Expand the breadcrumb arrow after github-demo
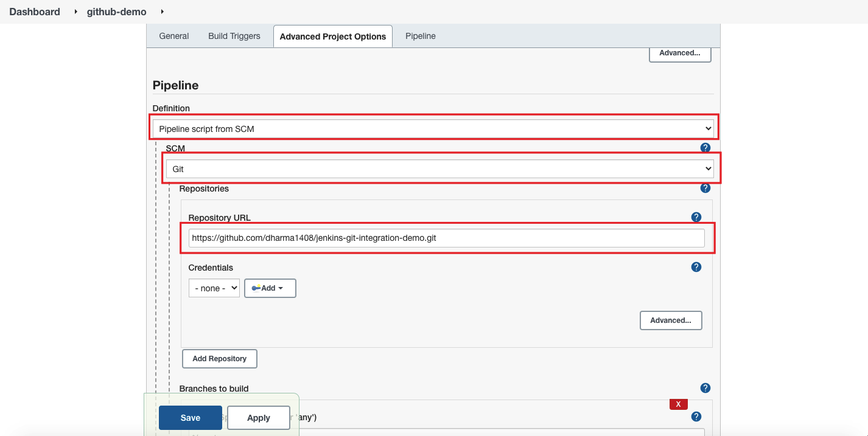 pos(162,12)
